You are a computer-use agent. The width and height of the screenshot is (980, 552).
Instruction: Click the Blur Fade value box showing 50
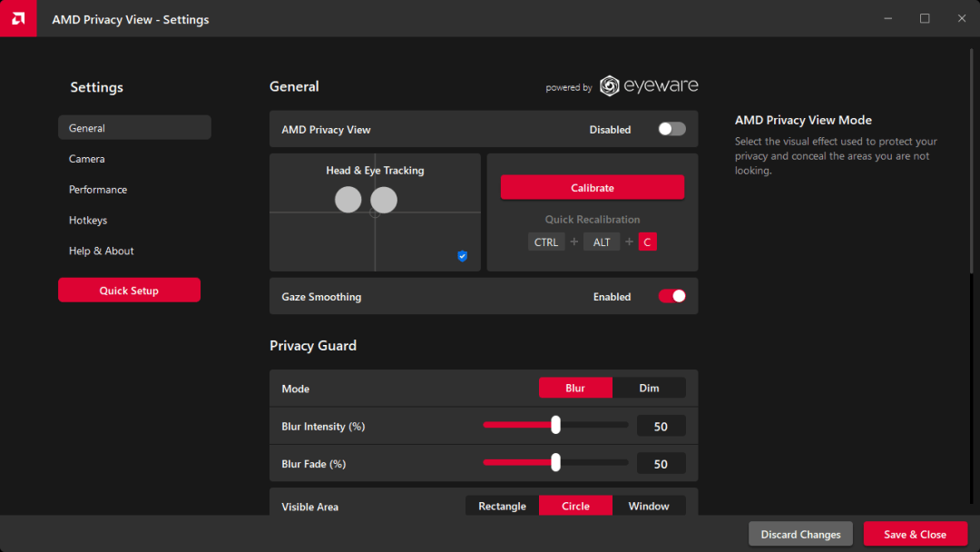[661, 463]
